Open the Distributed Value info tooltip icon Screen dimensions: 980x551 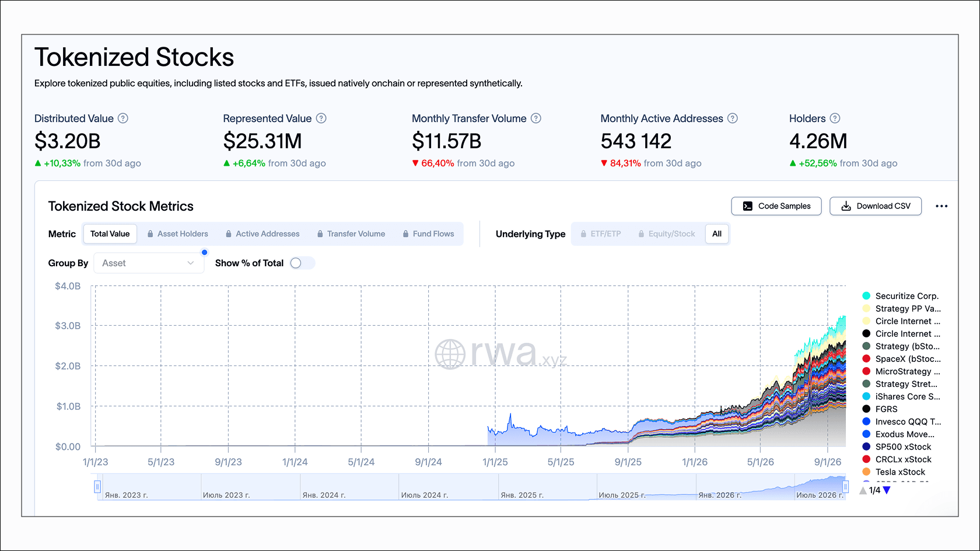123,118
